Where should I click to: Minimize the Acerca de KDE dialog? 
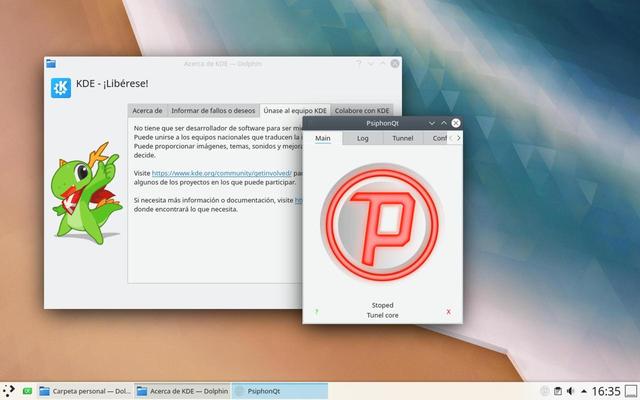pos(371,64)
